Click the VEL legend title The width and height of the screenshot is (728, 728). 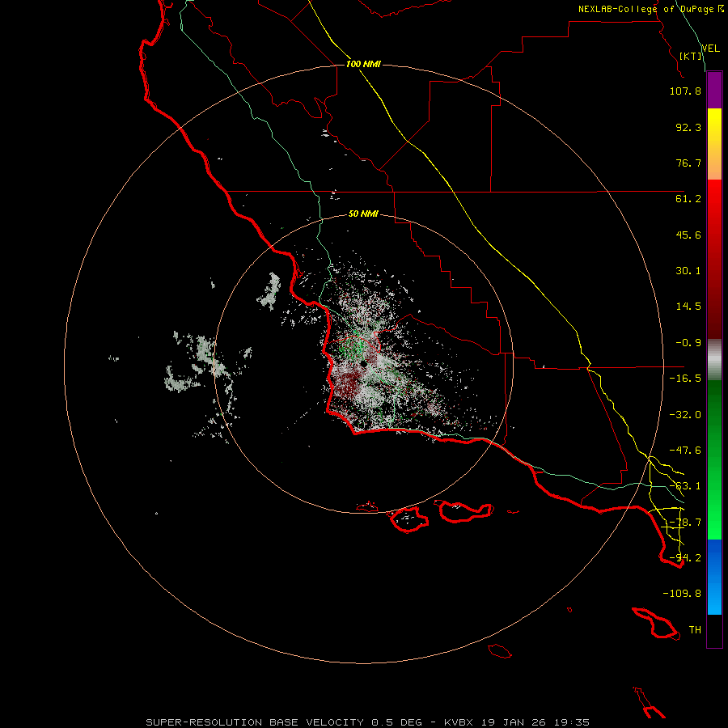pyautogui.click(x=710, y=49)
